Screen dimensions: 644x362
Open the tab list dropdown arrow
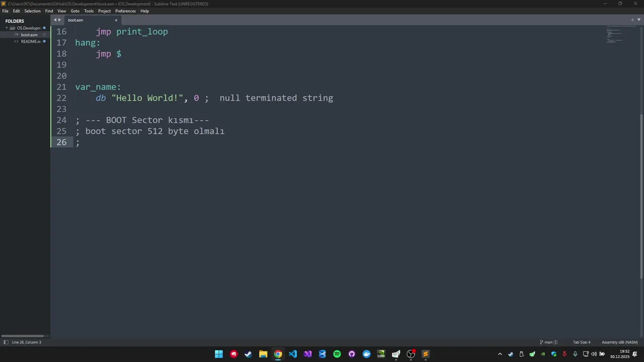tap(639, 20)
